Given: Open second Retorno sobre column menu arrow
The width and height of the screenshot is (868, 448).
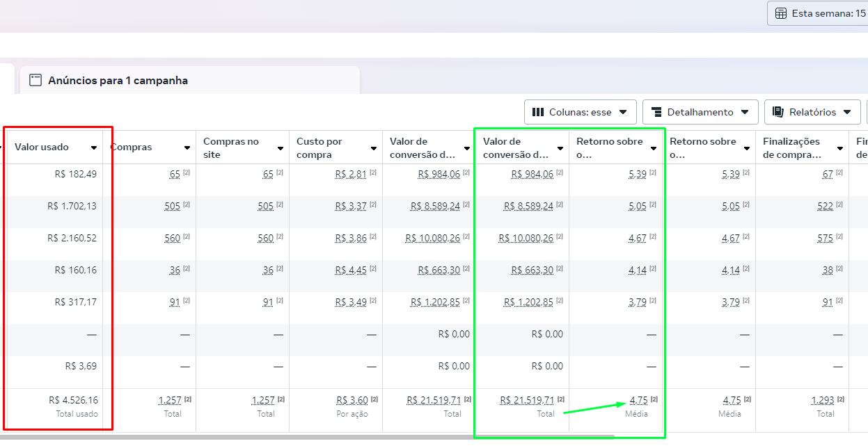Looking at the screenshot, I should coord(747,148).
